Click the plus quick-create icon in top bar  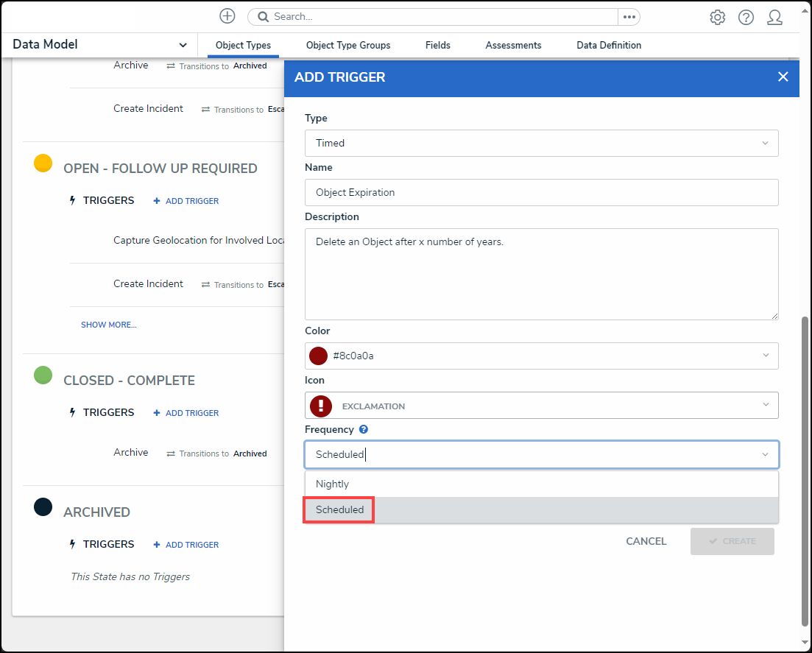[227, 16]
